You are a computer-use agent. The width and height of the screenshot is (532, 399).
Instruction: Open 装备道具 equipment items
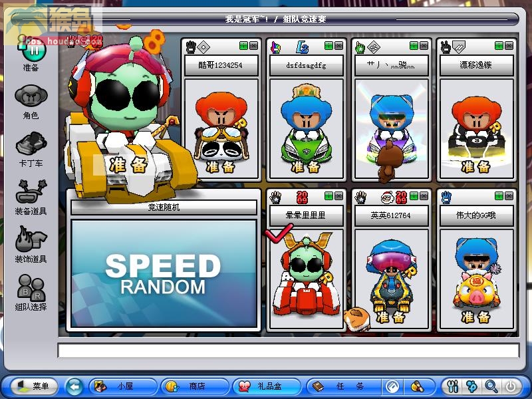(31, 198)
